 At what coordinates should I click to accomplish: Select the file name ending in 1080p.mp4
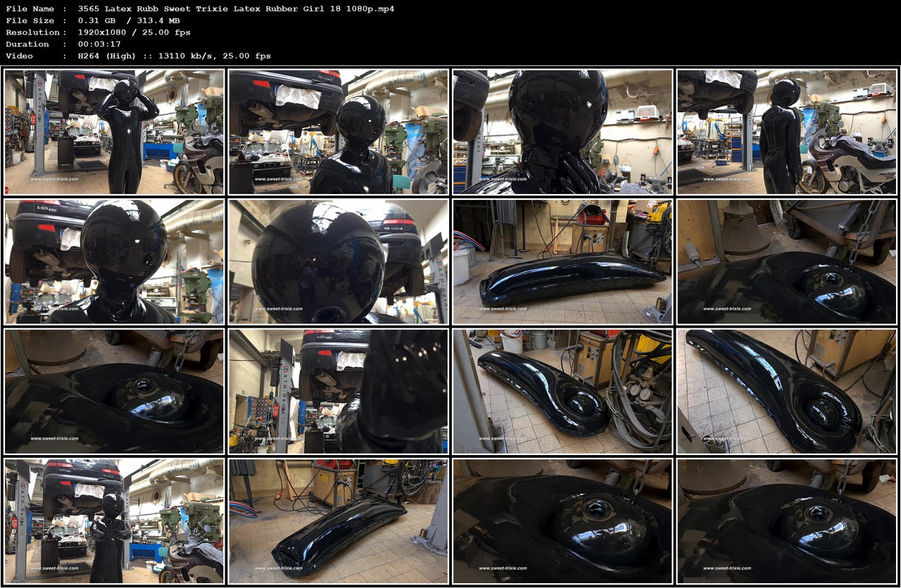tap(236, 8)
